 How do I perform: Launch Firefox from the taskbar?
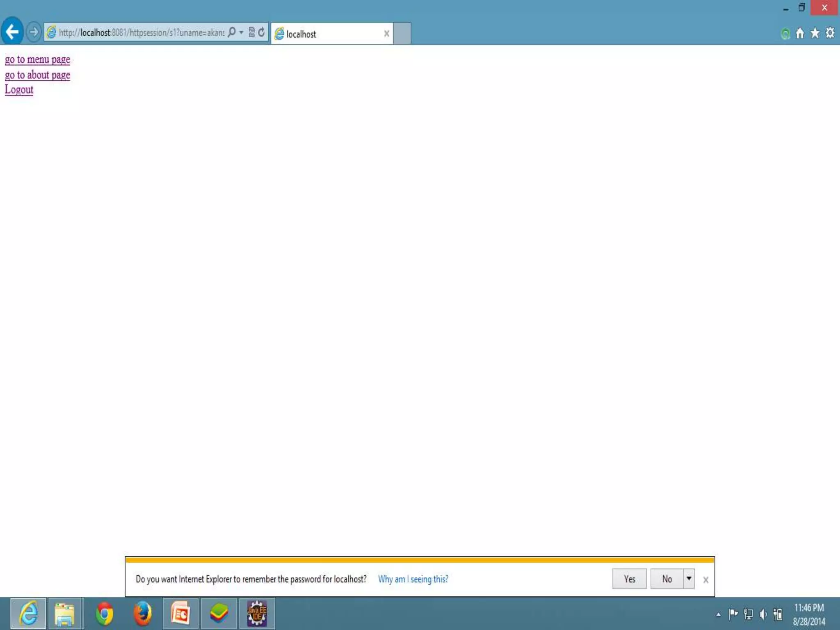pos(142,614)
